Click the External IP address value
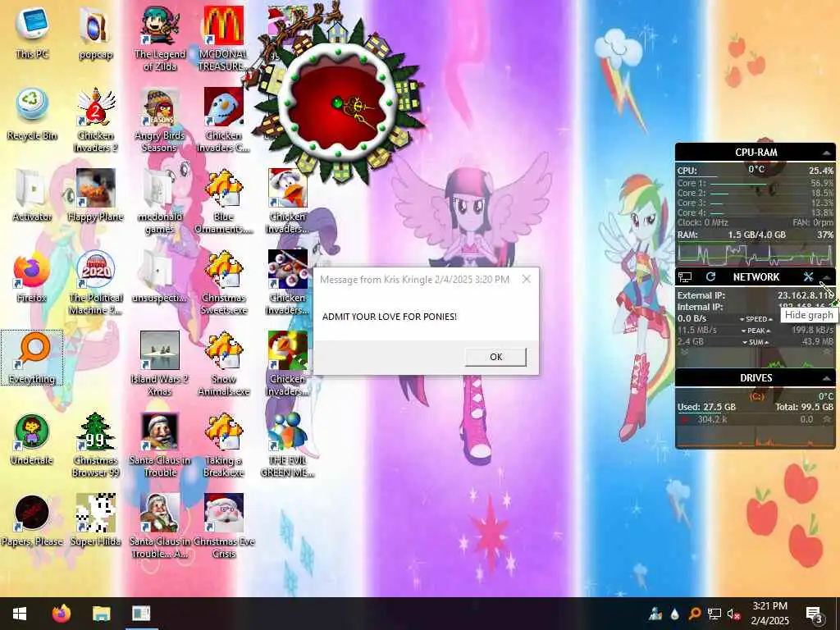Viewport: 840px width, 630px height. (806, 295)
